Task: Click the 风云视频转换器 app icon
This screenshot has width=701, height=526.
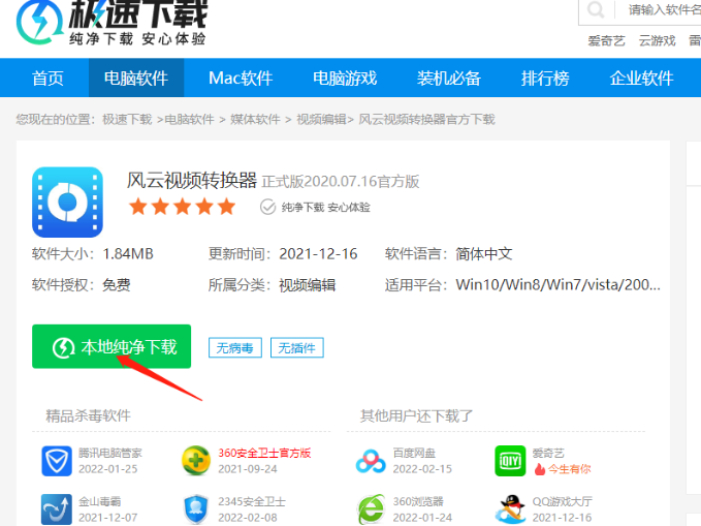Action: [x=68, y=202]
